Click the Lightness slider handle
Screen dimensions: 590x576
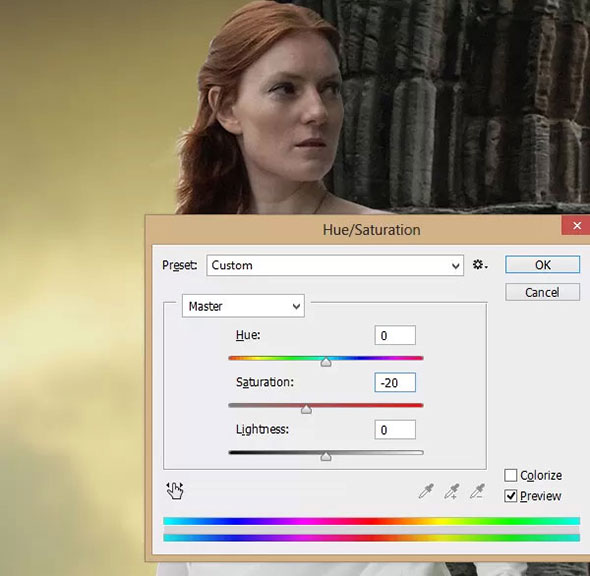[326, 456]
